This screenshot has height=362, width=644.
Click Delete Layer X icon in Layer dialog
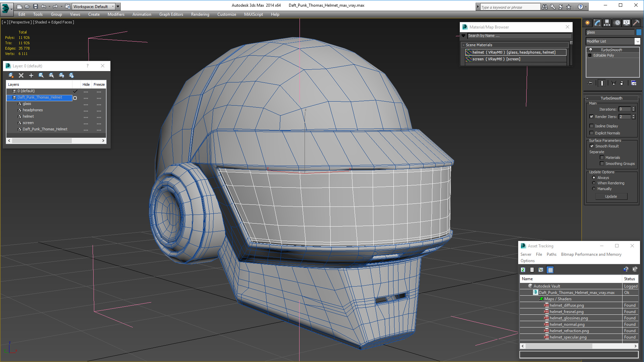pos(21,75)
